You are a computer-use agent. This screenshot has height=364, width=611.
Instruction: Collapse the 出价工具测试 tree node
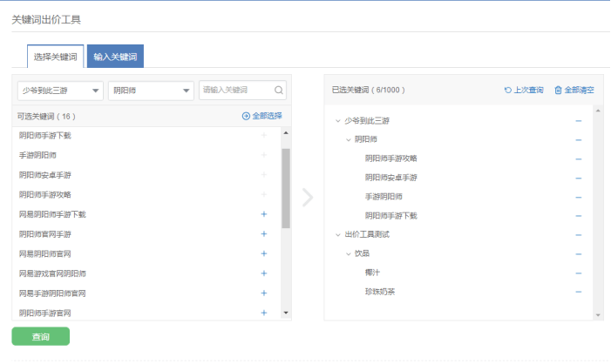pos(338,234)
